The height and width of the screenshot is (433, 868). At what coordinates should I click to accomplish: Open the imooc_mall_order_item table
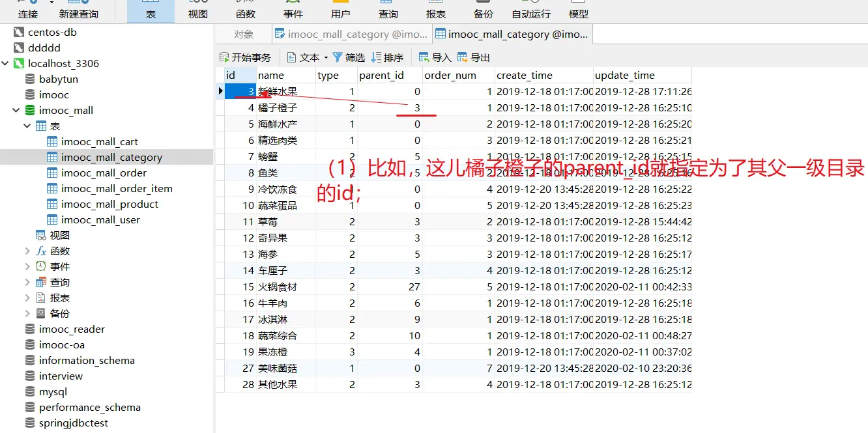(117, 188)
